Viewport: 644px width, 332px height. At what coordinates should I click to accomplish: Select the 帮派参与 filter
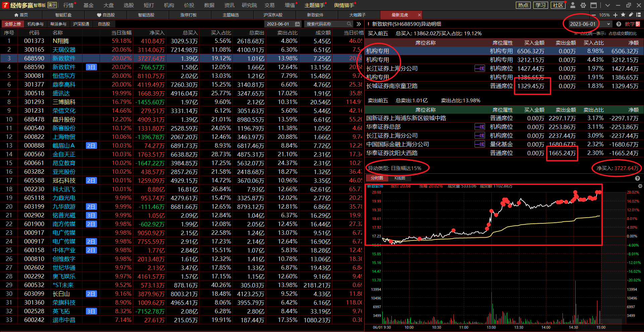coord(58,24)
